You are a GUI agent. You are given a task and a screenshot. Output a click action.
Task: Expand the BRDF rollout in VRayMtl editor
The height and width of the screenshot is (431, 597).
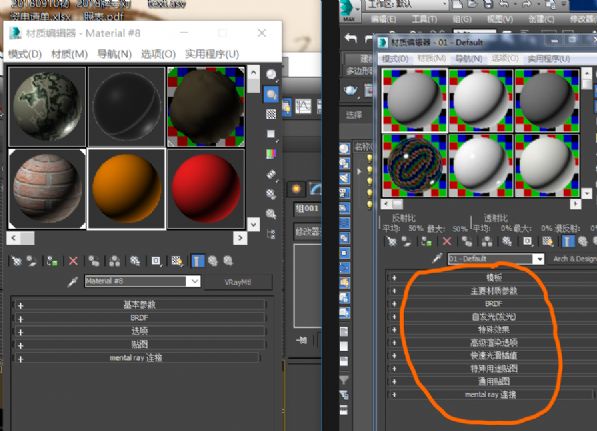click(x=139, y=318)
